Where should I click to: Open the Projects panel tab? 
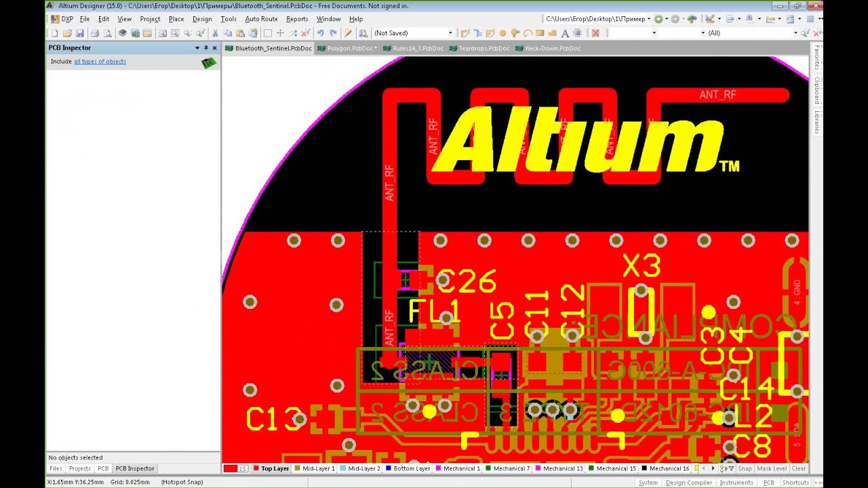pos(79,468)
